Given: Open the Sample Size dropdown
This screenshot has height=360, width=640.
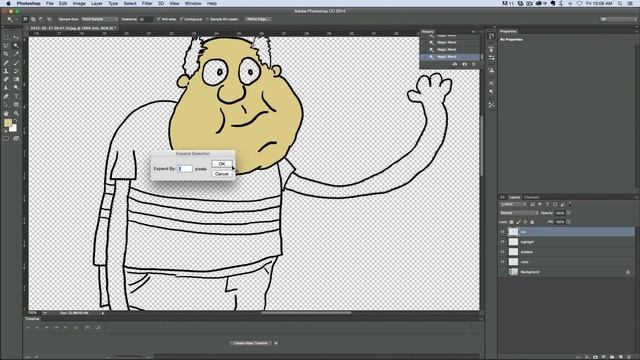Looking at the screenshot, I should (100, 19).
